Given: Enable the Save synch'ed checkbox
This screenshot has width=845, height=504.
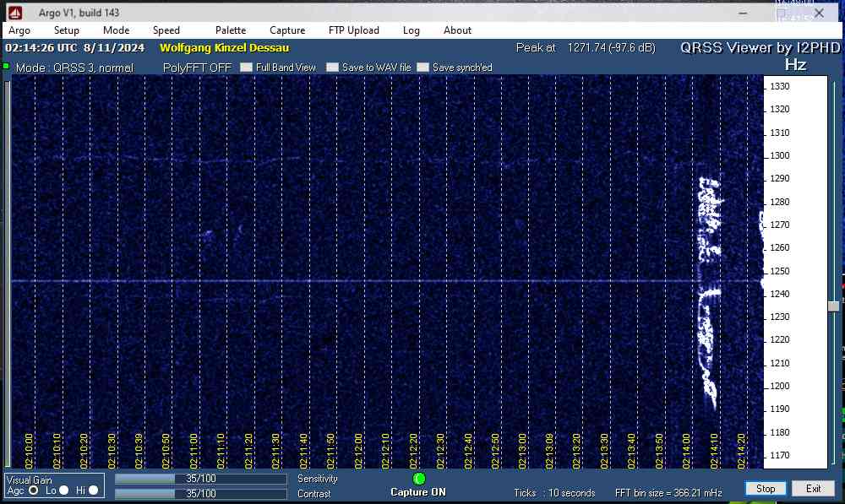Looking at the screenshot, I should tap(423, 68).
